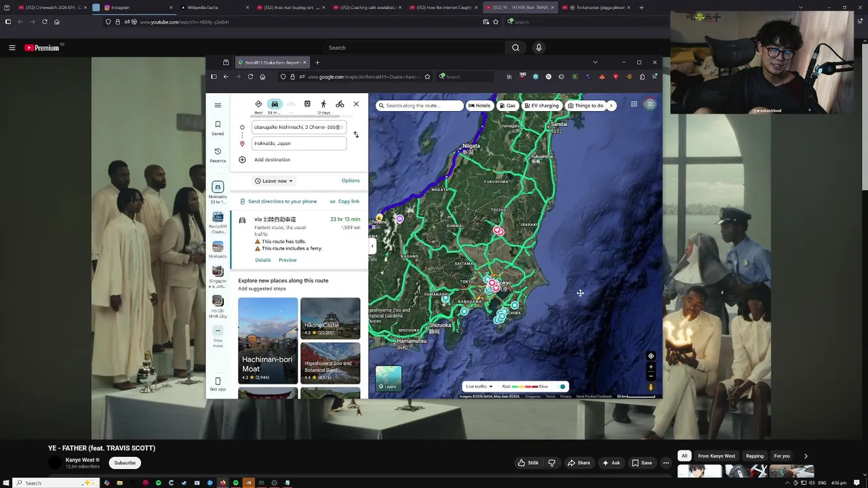868x488 pixels.
Task: Preview the route
Action: tap(288, 260)
